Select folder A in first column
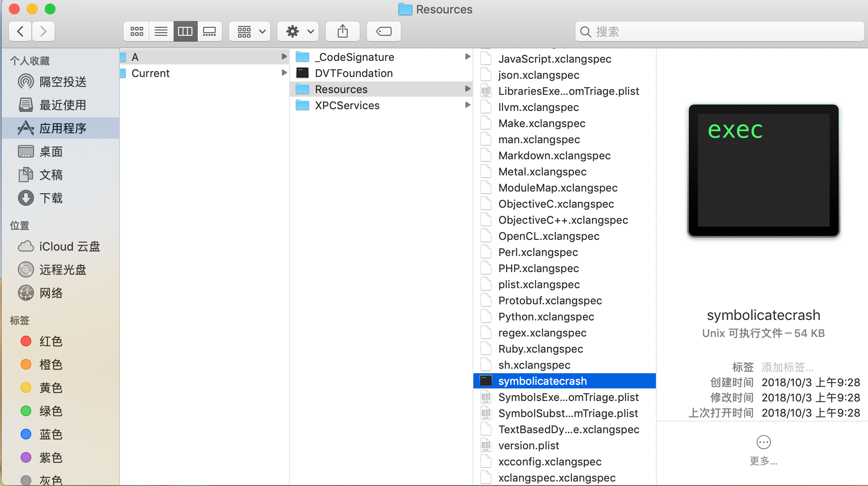868x486 pixels. pyautogui.click(x=204, y=57)
